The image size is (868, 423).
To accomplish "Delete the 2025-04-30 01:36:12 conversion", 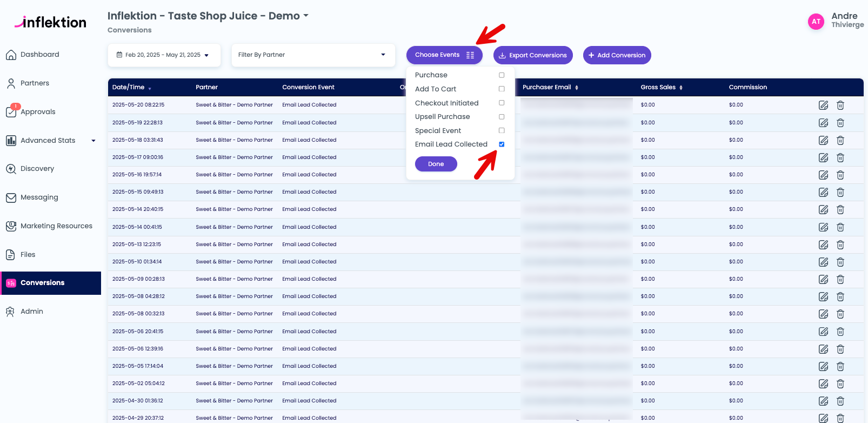I will (840, 401).
